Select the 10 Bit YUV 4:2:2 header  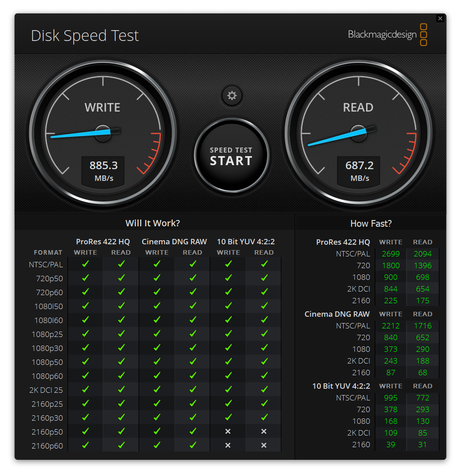(x=246, y=242)
